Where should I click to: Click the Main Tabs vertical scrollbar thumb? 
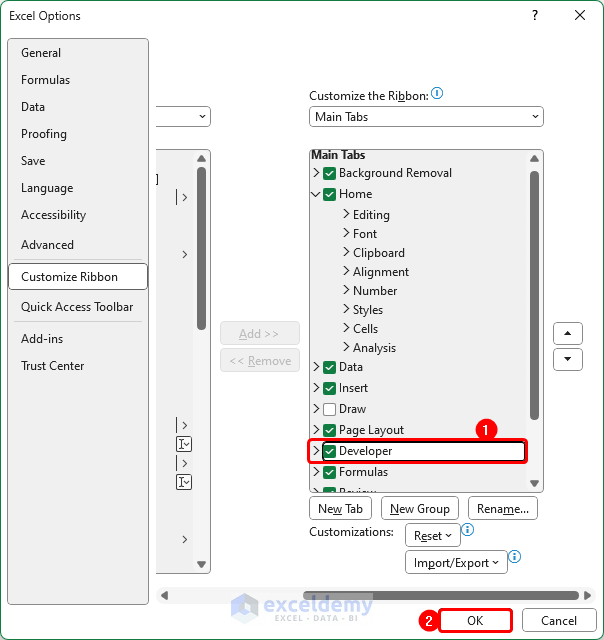534,295
